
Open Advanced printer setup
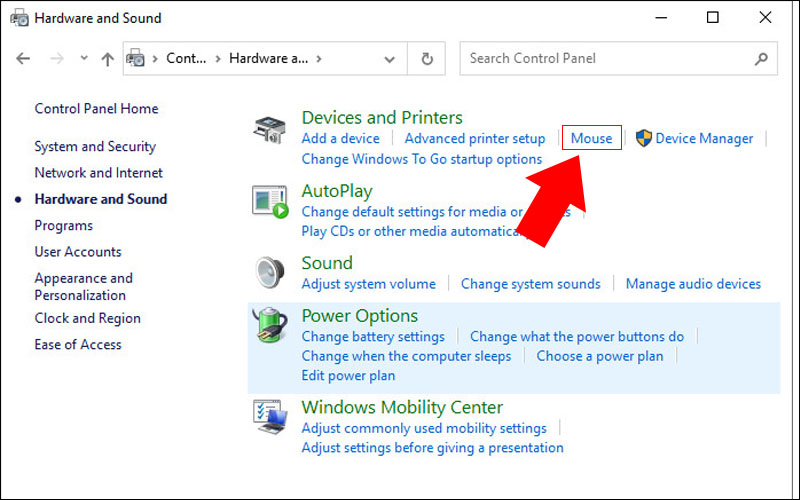[475, 138]
